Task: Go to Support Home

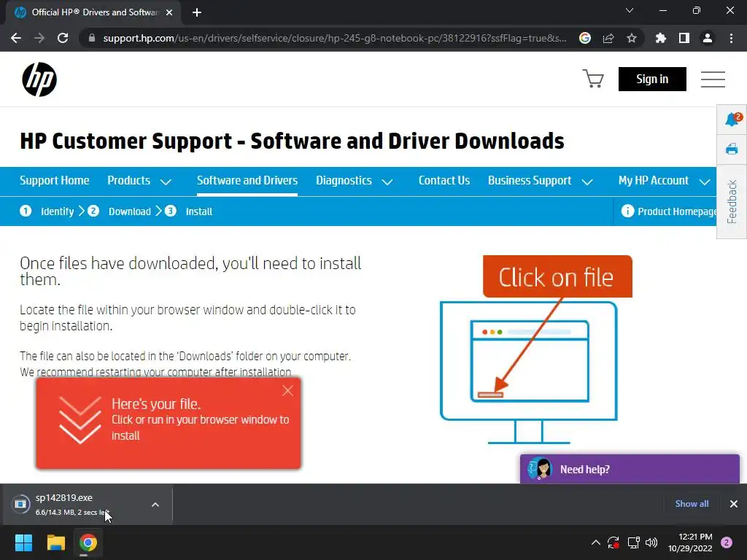Action: tap(54, 181)
